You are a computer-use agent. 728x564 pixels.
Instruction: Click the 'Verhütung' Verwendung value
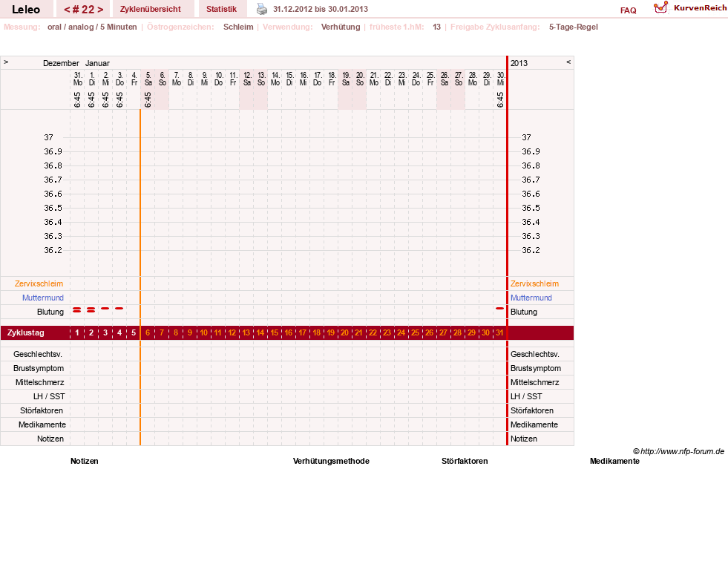(x=341, y=27)
